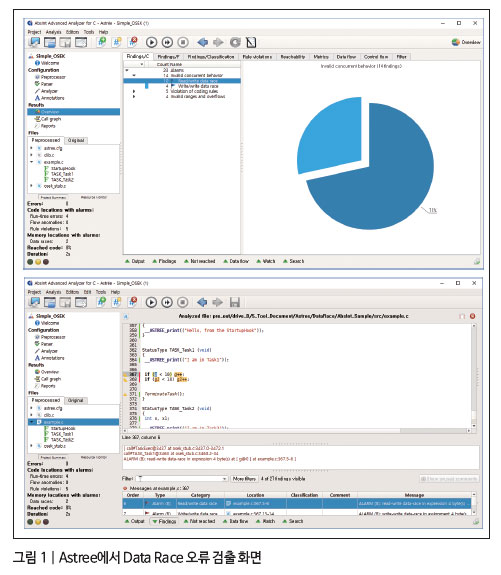Click fast-forward analysis icon in pie-chart window

(167, 42)
